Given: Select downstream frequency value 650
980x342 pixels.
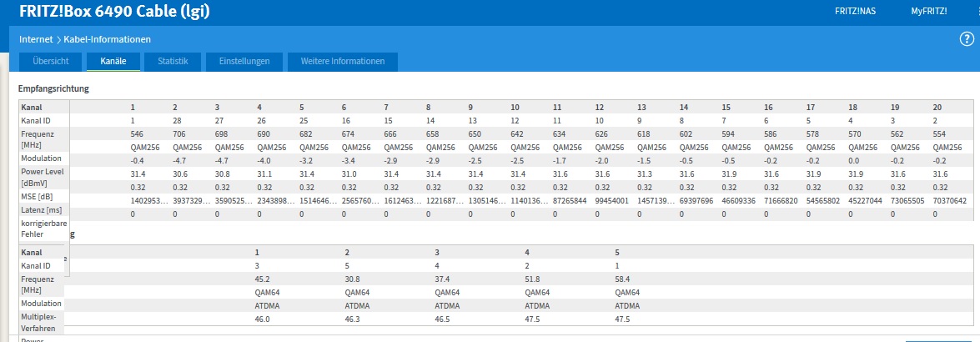Looking at the screenshot, I should [x=475, y=133].
